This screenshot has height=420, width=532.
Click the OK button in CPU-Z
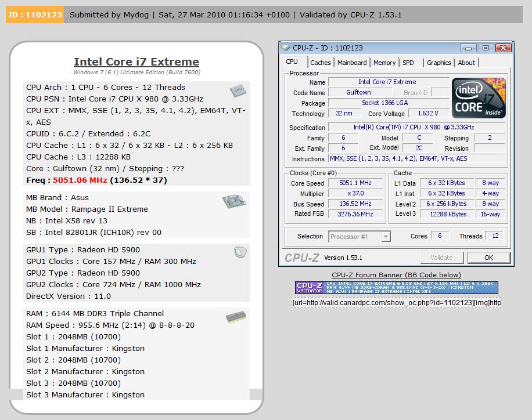(488, 258)
